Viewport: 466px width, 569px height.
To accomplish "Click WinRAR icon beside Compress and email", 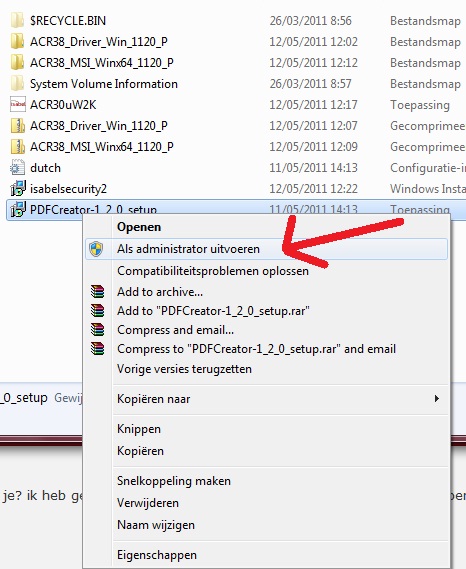I will click(98, 329).
